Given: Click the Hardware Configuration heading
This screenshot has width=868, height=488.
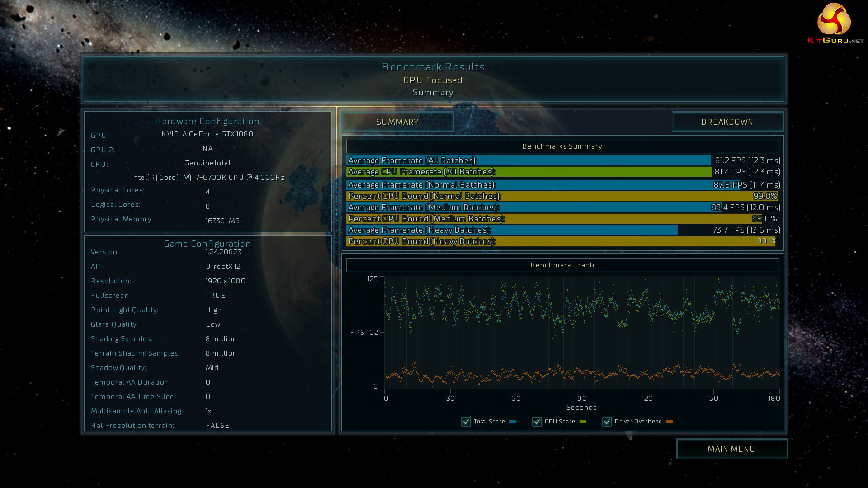Looking at the screenshot, I should coord(207,121).
